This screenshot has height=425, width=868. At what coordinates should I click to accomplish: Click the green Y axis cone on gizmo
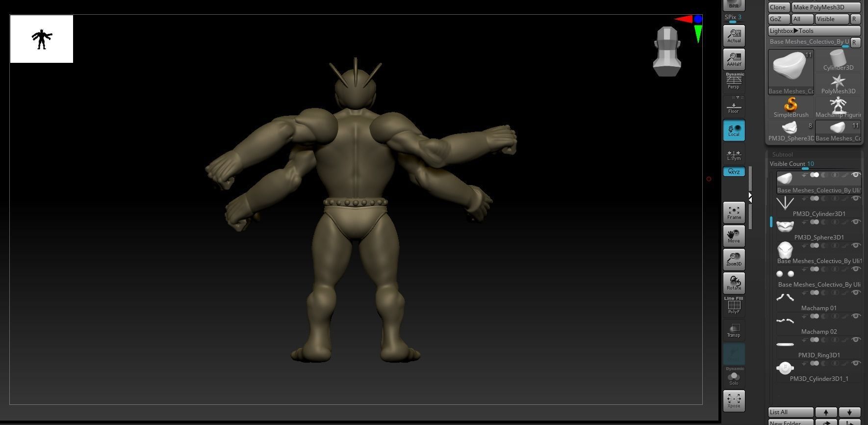click(698, 33)
